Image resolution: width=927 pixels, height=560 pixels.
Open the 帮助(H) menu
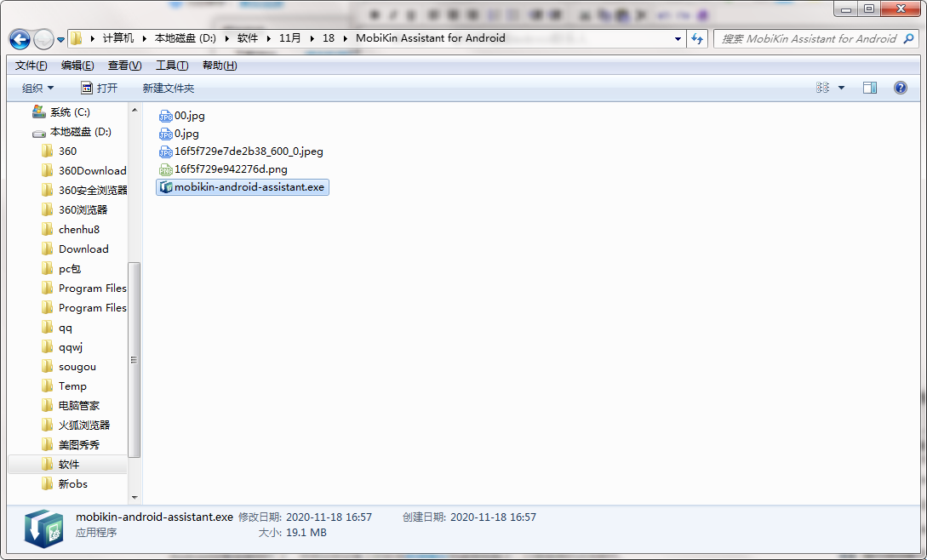[220, 66]
